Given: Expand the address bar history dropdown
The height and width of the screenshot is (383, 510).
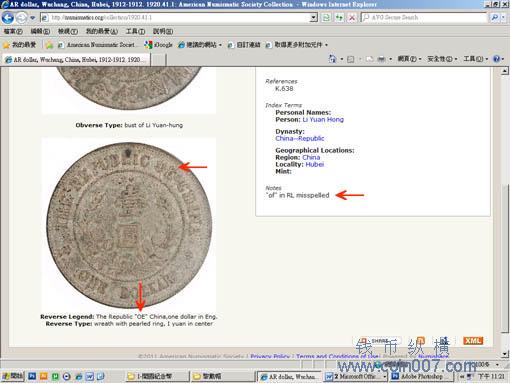Looking at the screenshot, I should [x=314, y=18].
